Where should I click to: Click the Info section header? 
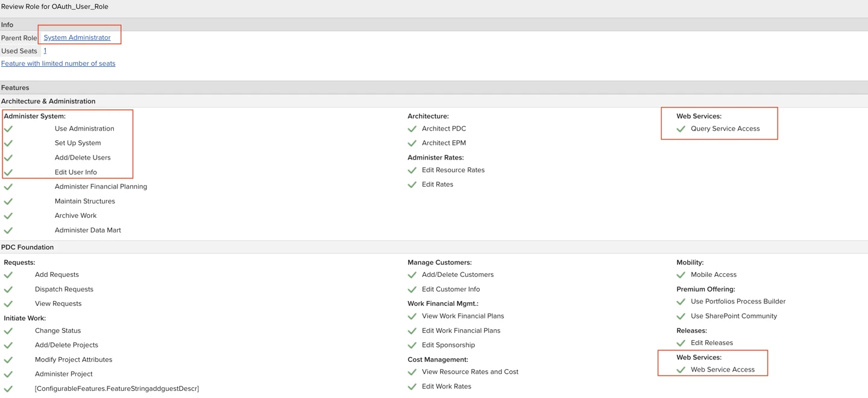[7, 25]
